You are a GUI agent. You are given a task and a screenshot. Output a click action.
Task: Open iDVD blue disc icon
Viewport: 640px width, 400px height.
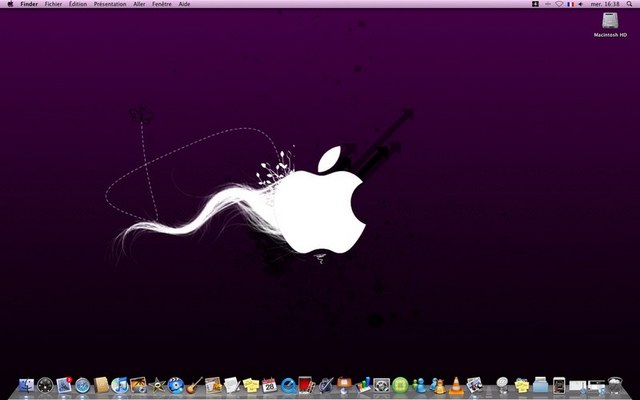tap(176, 385)
